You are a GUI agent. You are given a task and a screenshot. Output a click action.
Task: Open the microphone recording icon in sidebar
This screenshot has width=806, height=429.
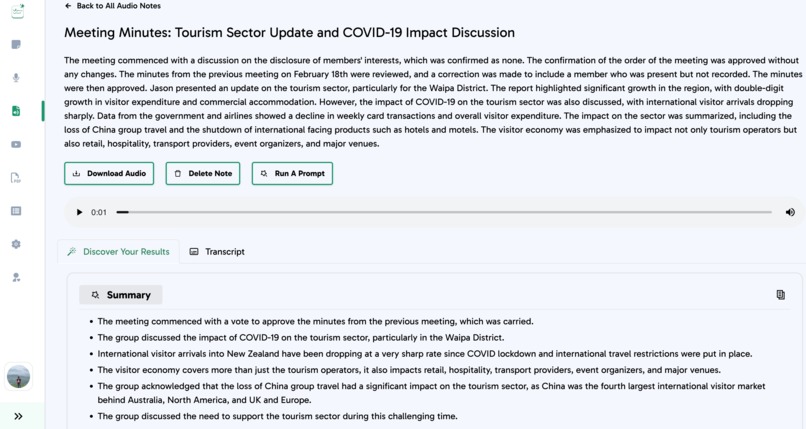point(16,78)
